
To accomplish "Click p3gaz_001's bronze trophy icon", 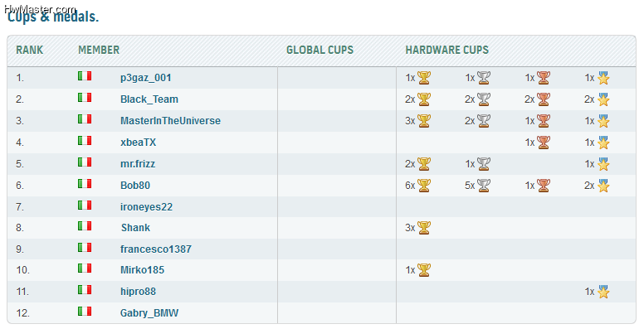I will pos(544,78).
